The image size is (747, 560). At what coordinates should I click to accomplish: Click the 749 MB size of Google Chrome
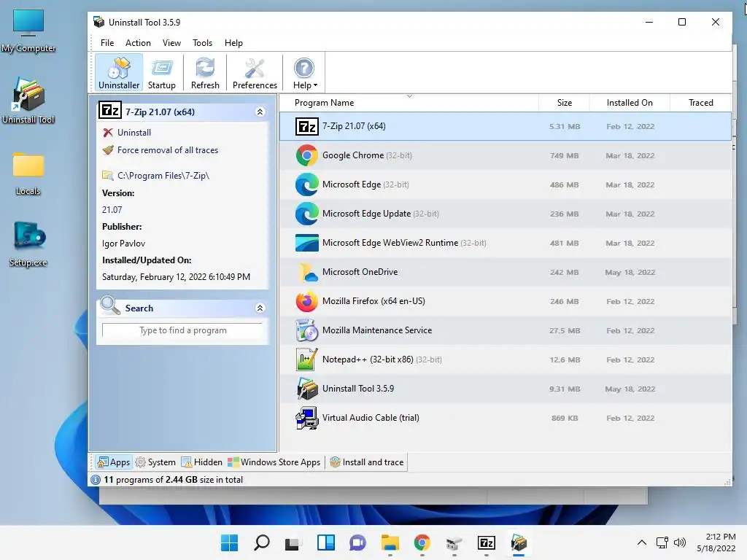(564, 156)
